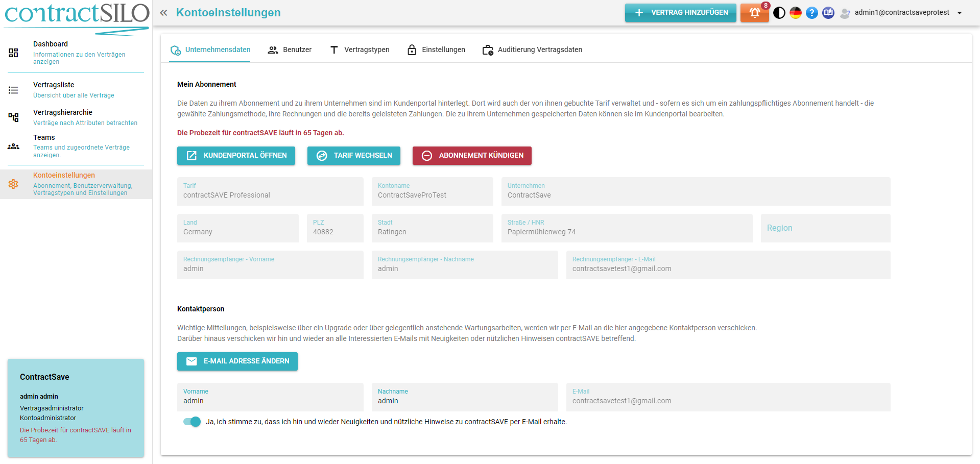Viewport: 980px width, 464px height.
Task: Click the Benutzer people icon
Action: click(273, 50)
